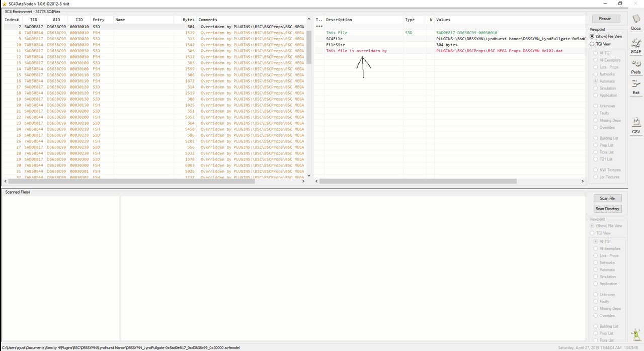Sort by GID column header
The width and height of the screenshot is (644, 351).
pos(56,20)
